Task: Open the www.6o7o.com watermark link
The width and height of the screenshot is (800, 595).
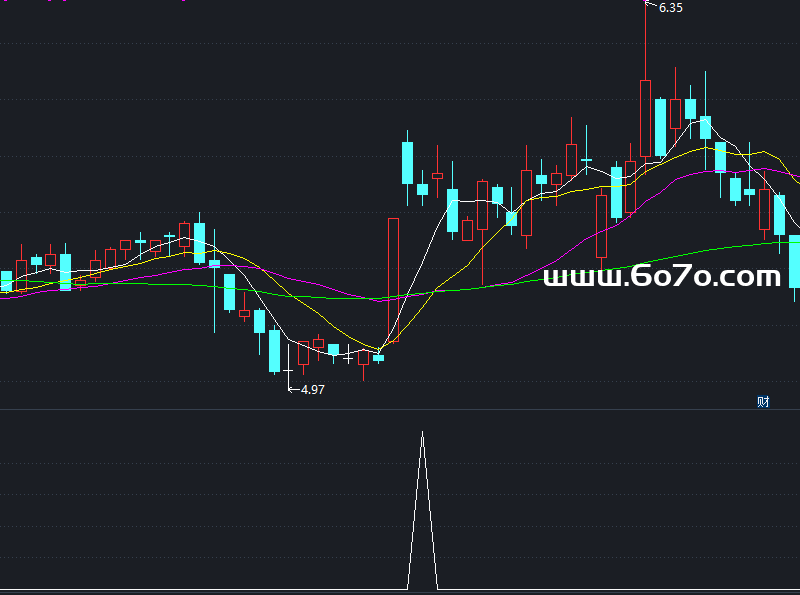Action: (662, 276)
